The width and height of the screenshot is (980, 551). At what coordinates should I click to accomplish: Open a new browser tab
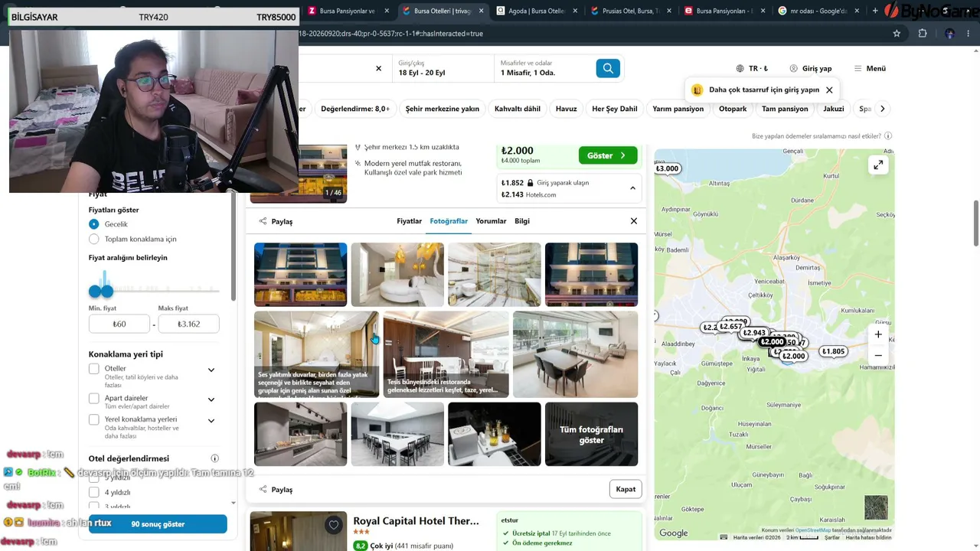point(875,11)
